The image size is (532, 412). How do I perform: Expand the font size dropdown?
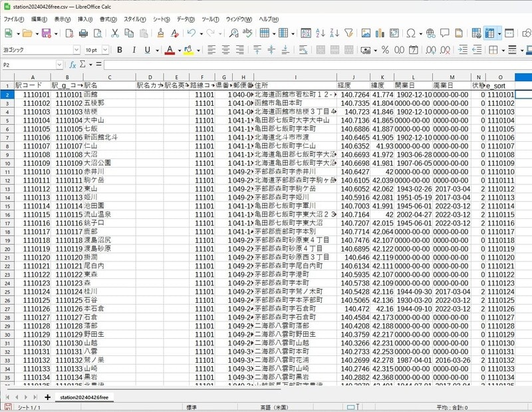coord(105,50)
